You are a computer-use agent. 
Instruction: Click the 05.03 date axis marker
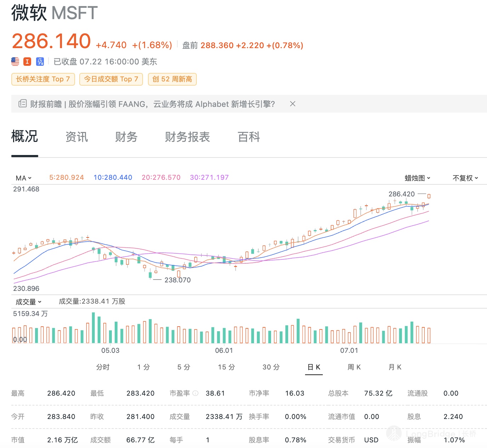point(110,350)
